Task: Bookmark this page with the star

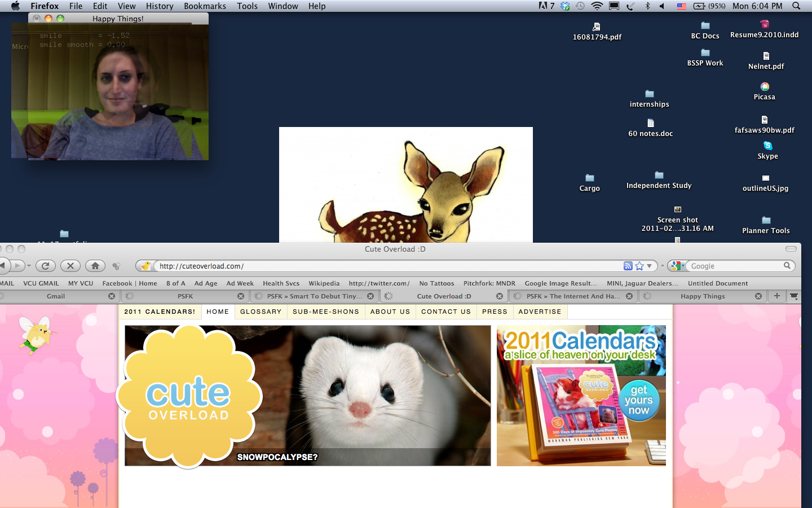Action: (639, 266)
